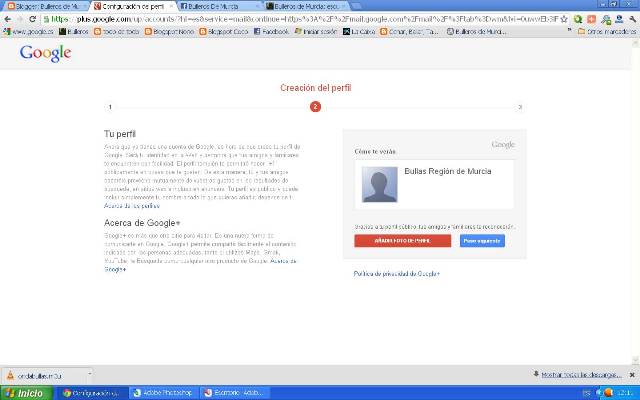
Task: Switch to the Configuración de perfil tab
Action: [133, 6]
